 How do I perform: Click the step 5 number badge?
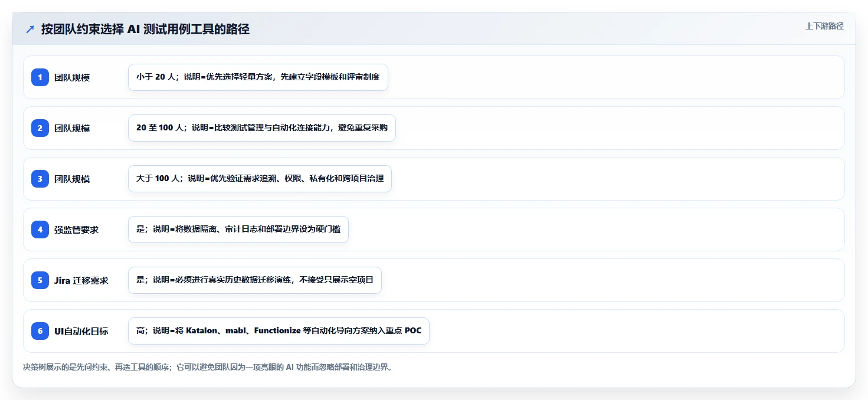[x=40, y=280]
